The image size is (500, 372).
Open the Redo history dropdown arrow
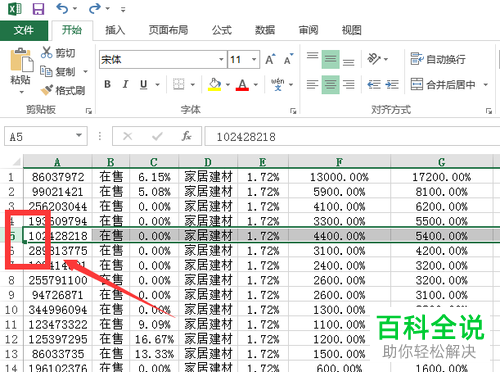click(x=107, y=9)
